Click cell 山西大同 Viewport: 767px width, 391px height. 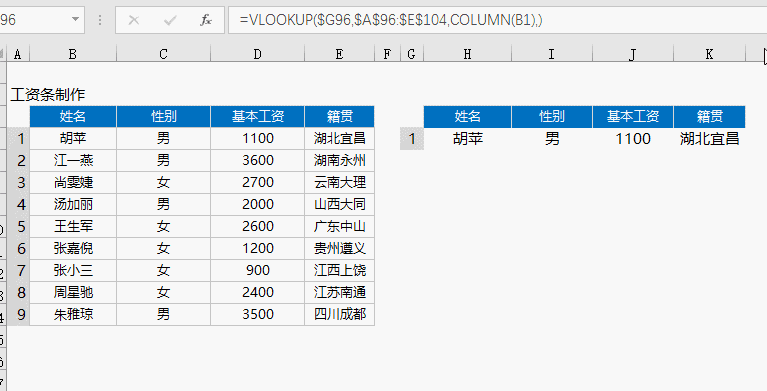point(339,205)
